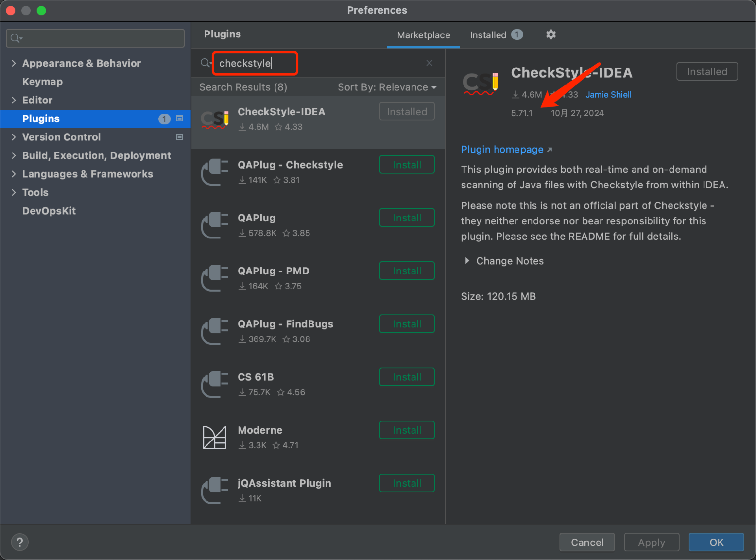Expand the Change Notes disclosure triangle
Screen dimensions: 756x560
tap(467, 261)
